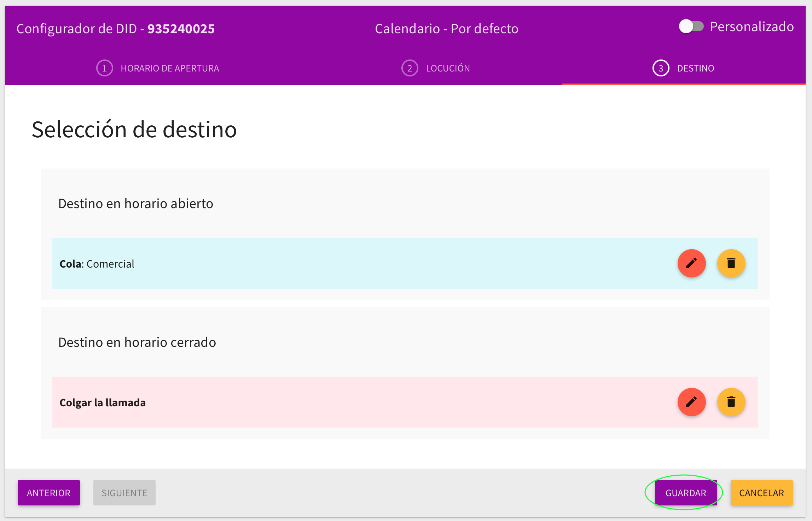Viewport: 812px width, 521px height.
Task: Edit the Colgar la llamada destination
Action: point(691,402)
